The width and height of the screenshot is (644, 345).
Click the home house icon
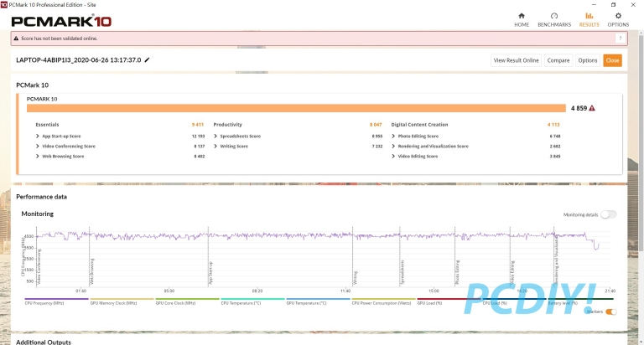522,16
